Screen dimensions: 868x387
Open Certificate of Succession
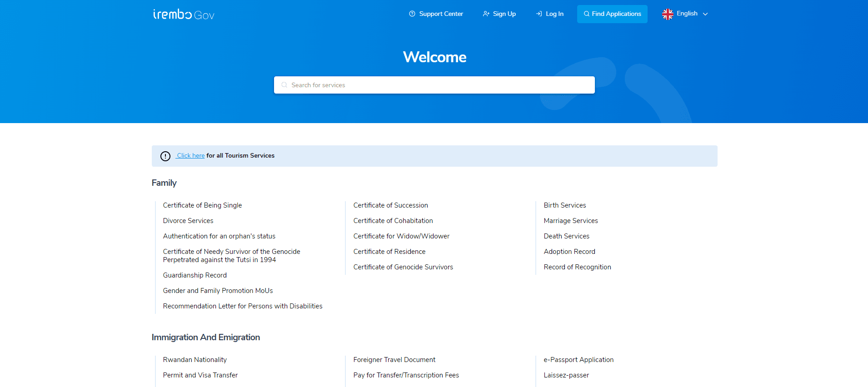pos(390,205)
